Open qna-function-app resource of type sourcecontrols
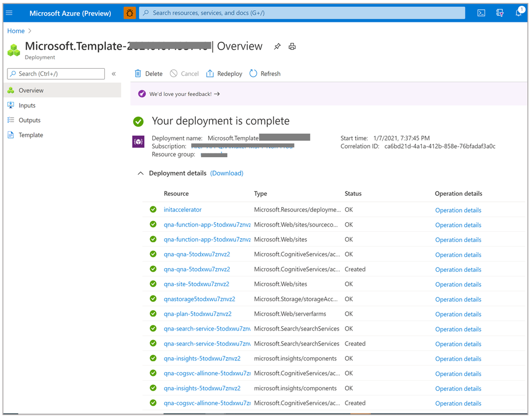The width and height of the screenshot is (532, 419). tap(207, 224)
